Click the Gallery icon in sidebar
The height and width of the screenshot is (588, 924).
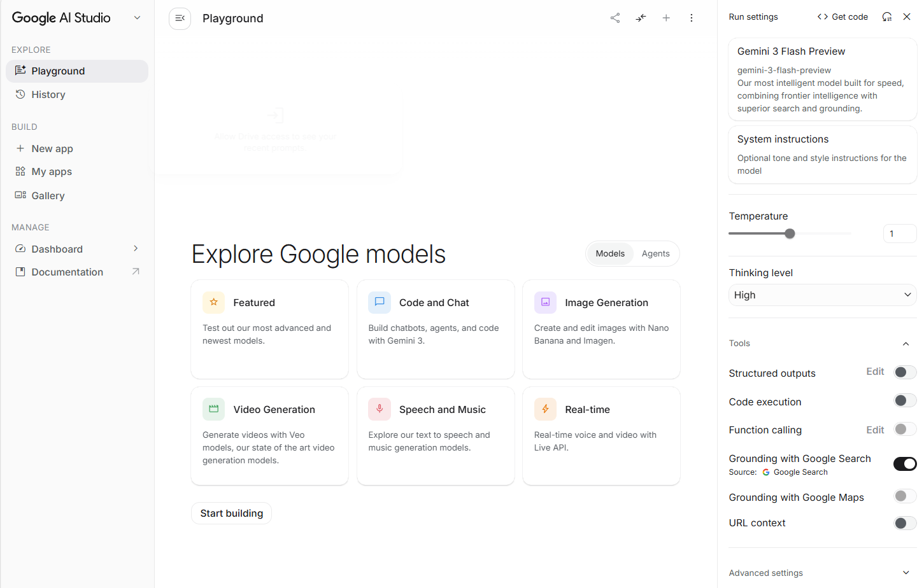20,195
